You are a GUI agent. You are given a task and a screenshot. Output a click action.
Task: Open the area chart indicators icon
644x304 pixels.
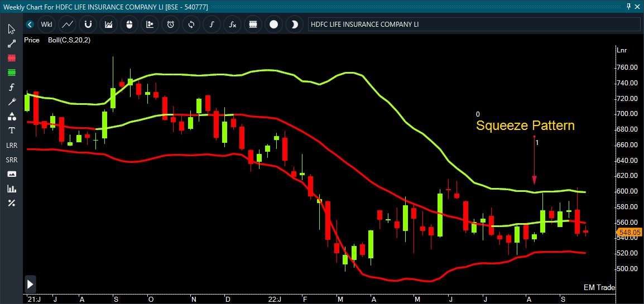pos(108,25)
